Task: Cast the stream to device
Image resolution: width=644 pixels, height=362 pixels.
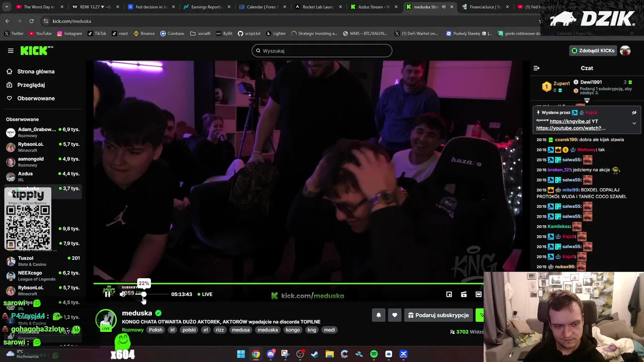Action: pyautogui.click(x=464, y=295)
